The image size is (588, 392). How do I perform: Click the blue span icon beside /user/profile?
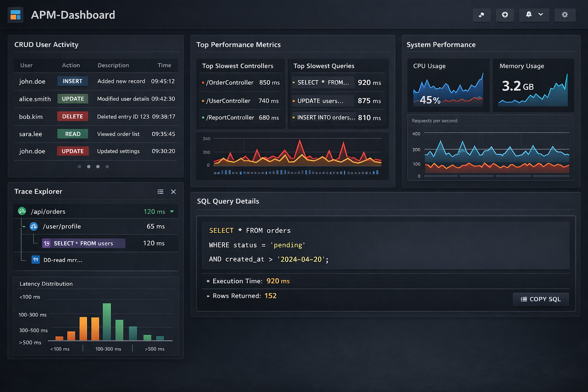point(34,226)
